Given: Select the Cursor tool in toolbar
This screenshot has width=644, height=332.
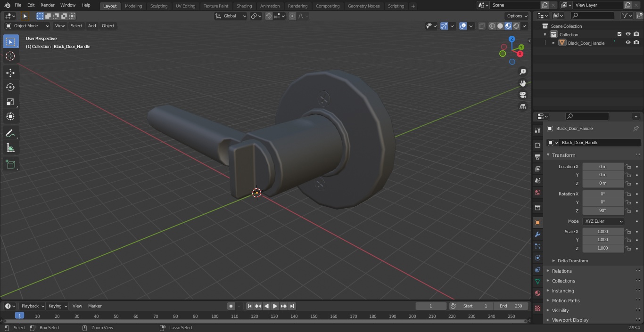Looking at the screenshot, I should (x=10, y=56).
